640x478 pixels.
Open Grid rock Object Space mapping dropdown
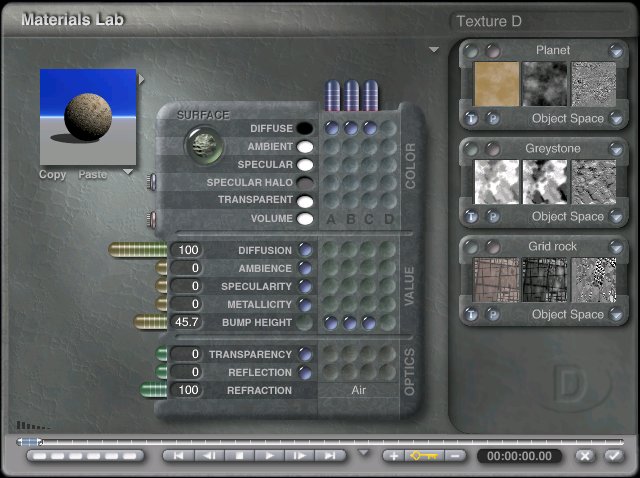[616, 315]
